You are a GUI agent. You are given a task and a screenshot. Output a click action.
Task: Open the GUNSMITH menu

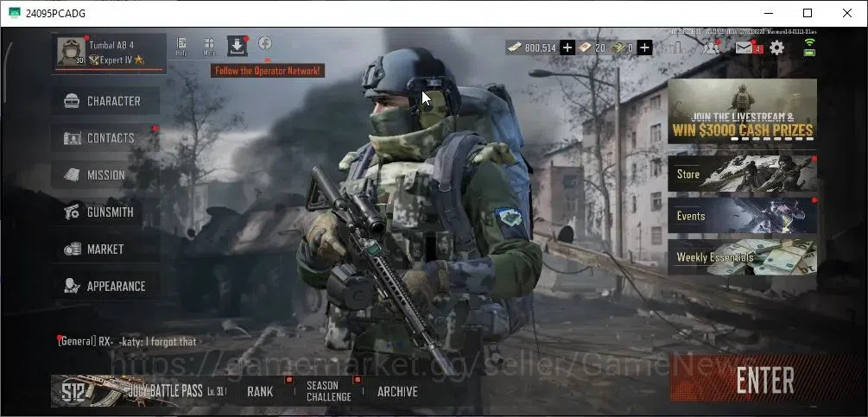click(105, 212)
